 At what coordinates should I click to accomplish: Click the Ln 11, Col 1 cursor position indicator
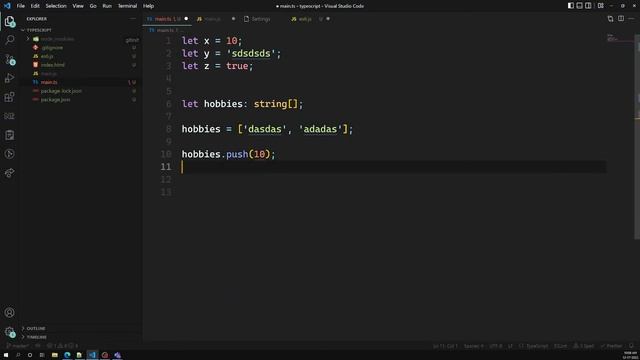[445, 346]
